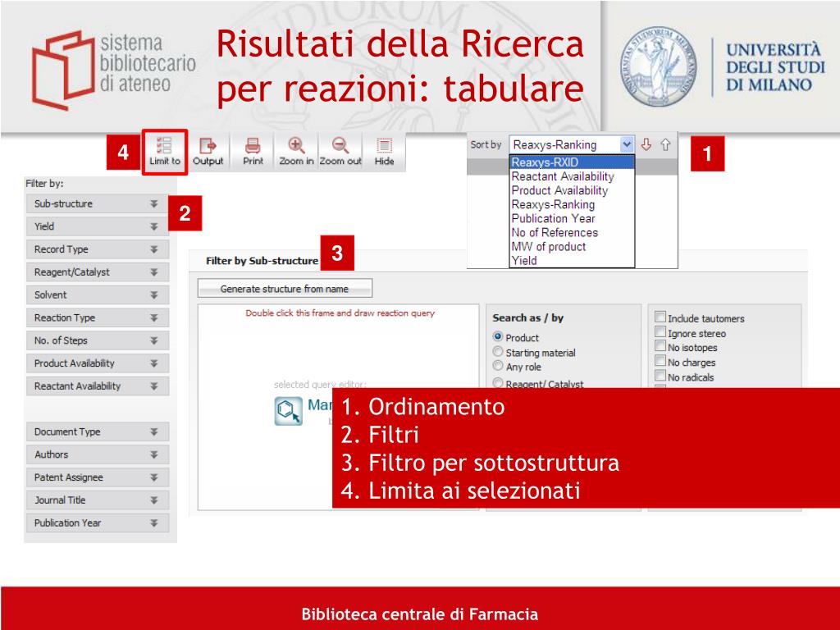Viewport: 840px width, 630px height.
Task: Choose Publication Year in sort list
Action: pos(572,218)
